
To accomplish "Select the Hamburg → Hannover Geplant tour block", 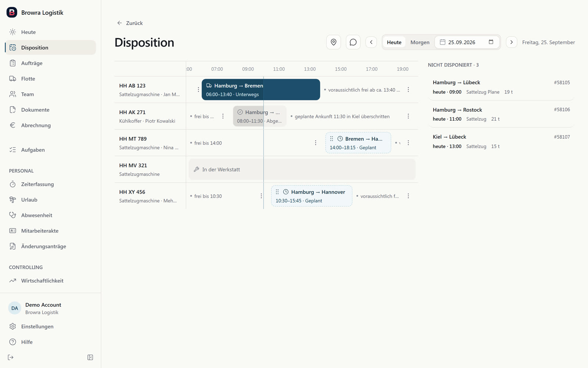I will point(312,196).
